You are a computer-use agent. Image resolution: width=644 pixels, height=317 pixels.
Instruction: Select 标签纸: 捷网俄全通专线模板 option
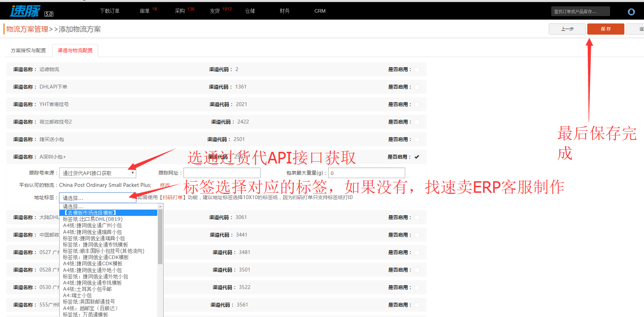[x=109, y=245]
